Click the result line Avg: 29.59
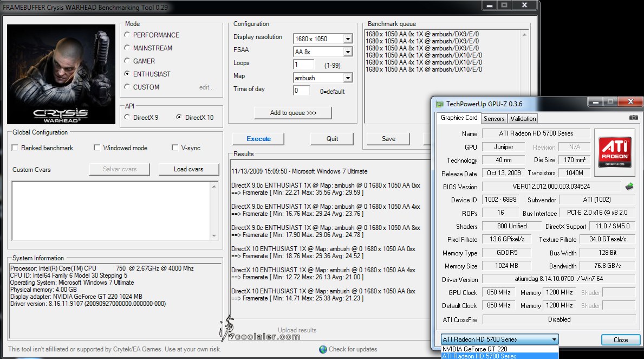Image resolution: width=644 pixels, height=359 pixels. [x=297, y=193]
